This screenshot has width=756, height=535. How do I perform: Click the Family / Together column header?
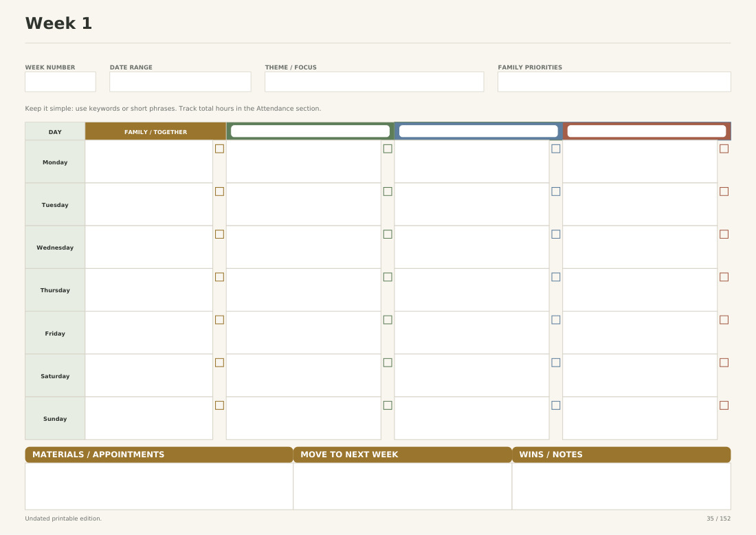point(156,132)
